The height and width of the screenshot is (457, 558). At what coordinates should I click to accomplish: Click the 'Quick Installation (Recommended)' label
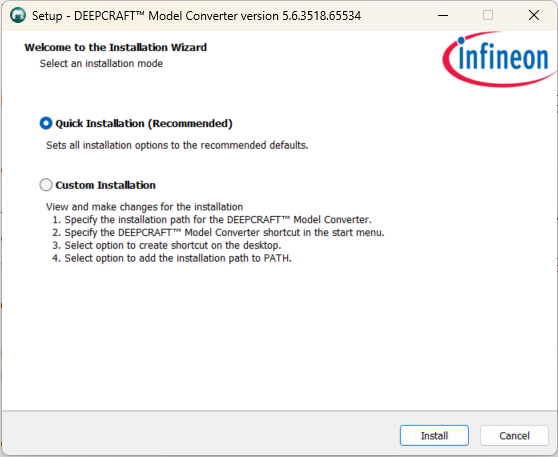[x=144, y=124]
